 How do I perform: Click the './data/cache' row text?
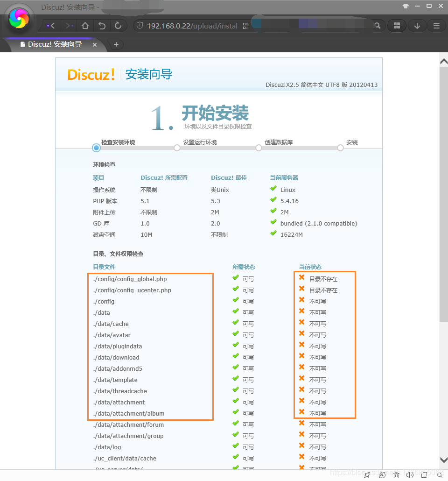(111, 324)
